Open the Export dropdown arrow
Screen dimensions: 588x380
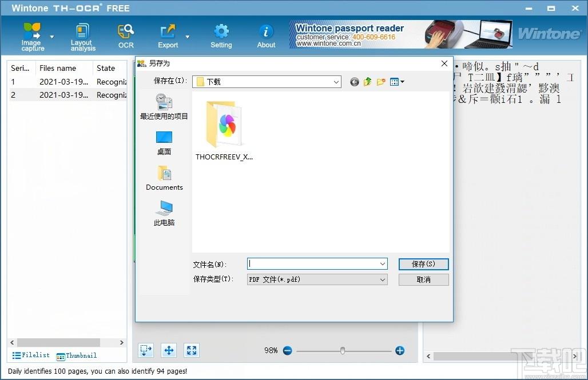187,37
